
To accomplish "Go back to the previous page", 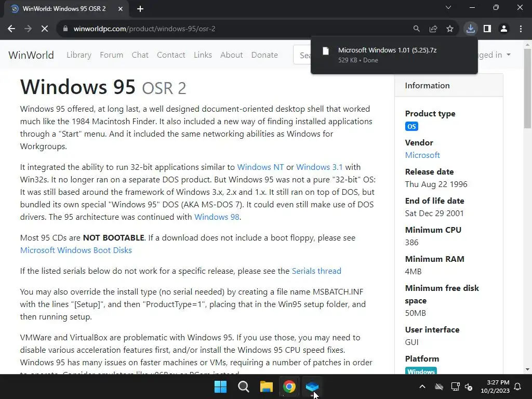I will (x=11, y=29).
